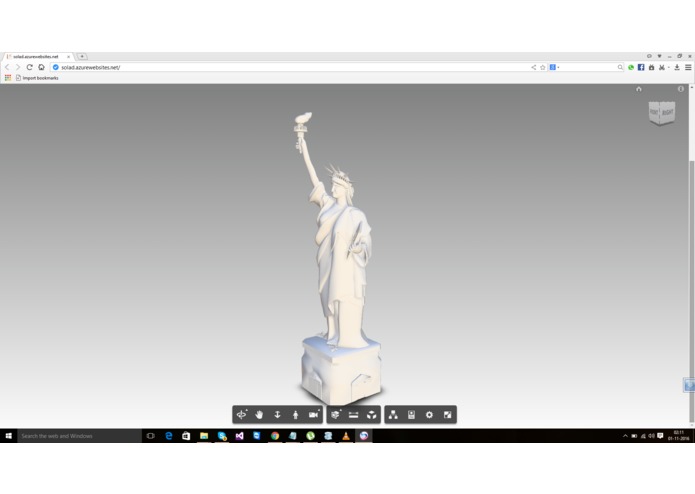Open the Model browser panel
695x494 pixels.
tap(393, 415)
